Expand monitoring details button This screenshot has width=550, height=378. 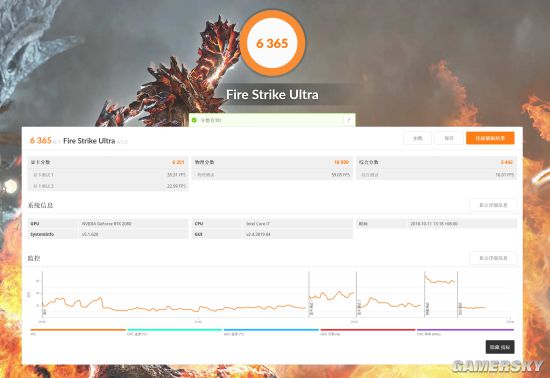pyautogui.click(x=493, y=258)
